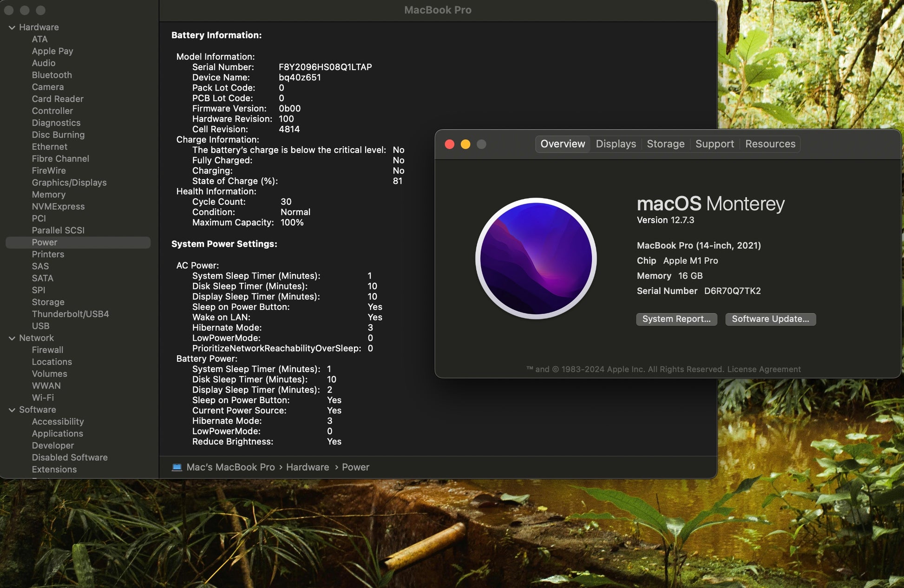Select Bluetooth in the sidebar
Screen dimensions: 904x588
tap(52, 75)
